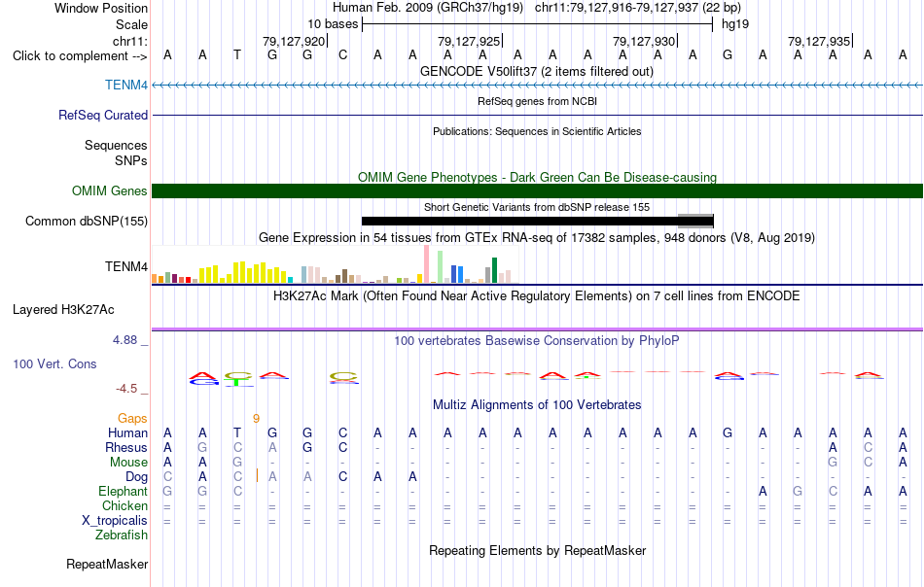Click the orange insertion bar in Dog row
The height and width of the screenshot is (587, 924).
pos(257,476)
